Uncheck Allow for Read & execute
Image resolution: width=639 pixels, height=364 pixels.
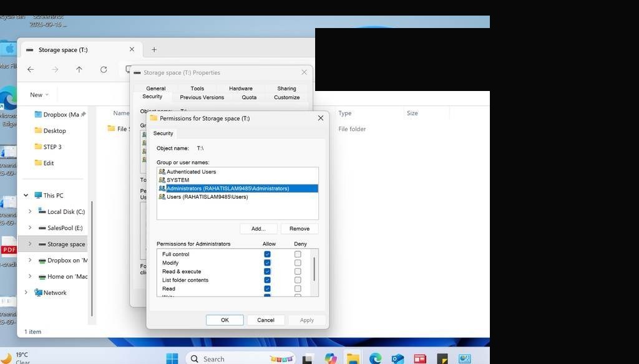(267, 271)
